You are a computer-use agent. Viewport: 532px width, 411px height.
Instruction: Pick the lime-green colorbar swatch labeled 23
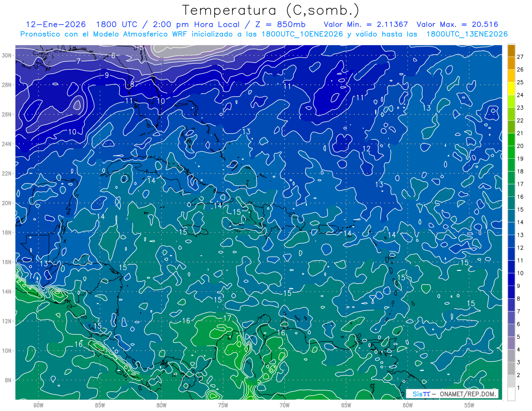click(511, 102)
